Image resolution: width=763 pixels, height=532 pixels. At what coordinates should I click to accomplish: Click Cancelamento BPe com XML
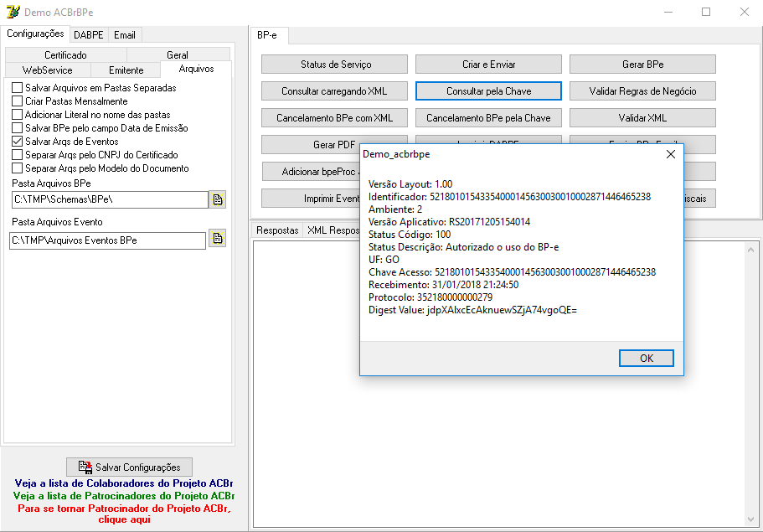coord(335,118)
